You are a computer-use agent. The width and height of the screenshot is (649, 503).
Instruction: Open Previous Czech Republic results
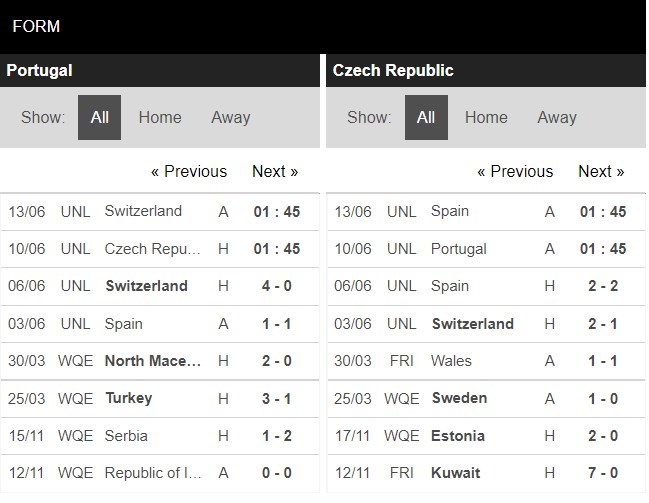pyautogui.click(x=515, y=171)
